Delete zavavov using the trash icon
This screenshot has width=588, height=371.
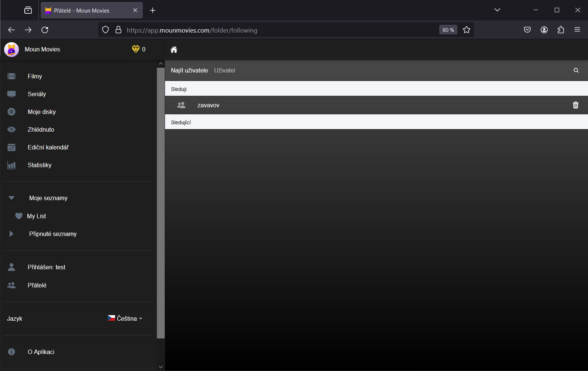(575, 105)
